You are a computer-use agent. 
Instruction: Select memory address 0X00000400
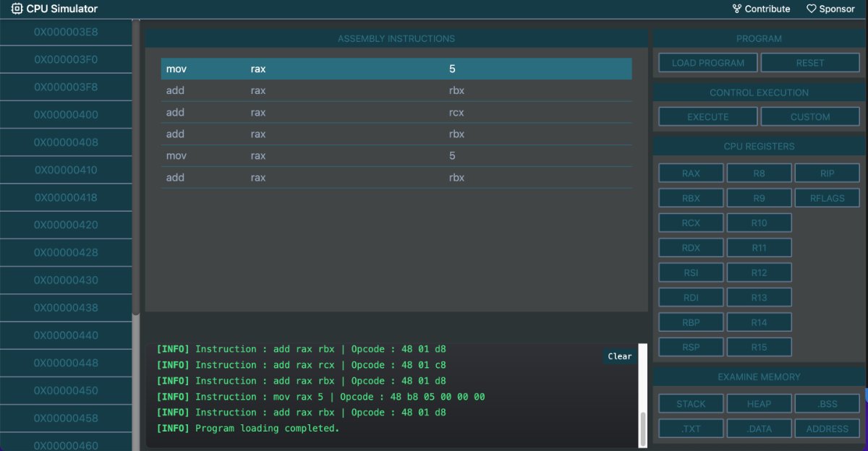tap(66, 115)
